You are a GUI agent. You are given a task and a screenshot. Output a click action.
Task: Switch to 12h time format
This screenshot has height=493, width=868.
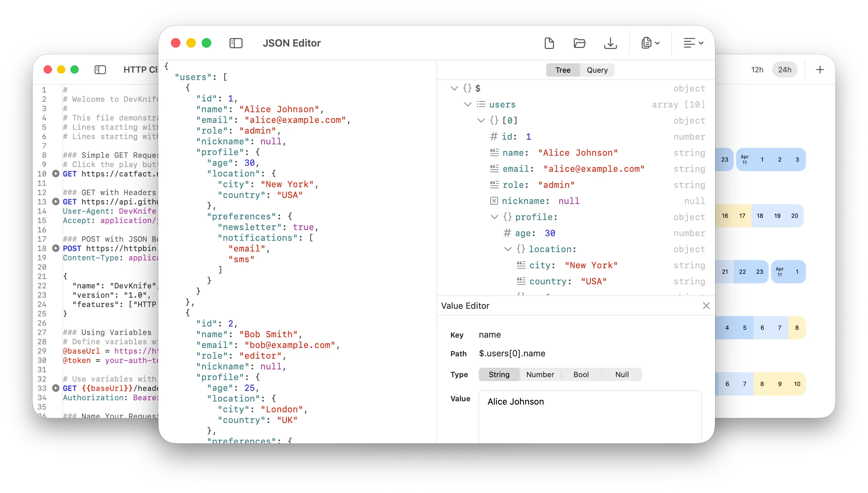(757, 70)
